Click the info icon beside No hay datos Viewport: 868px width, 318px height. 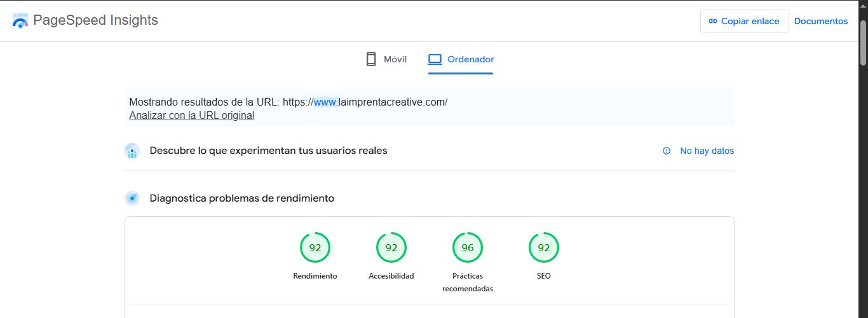(667, 151)
